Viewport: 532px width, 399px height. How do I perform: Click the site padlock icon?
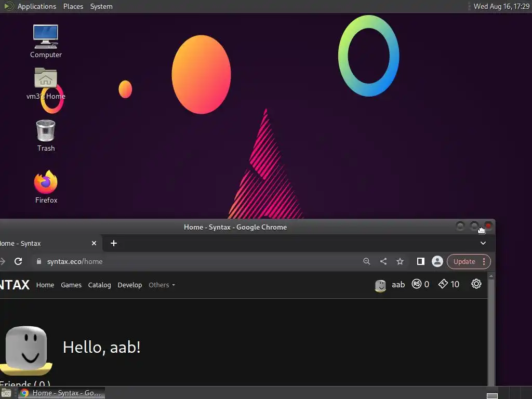point(38,261)
